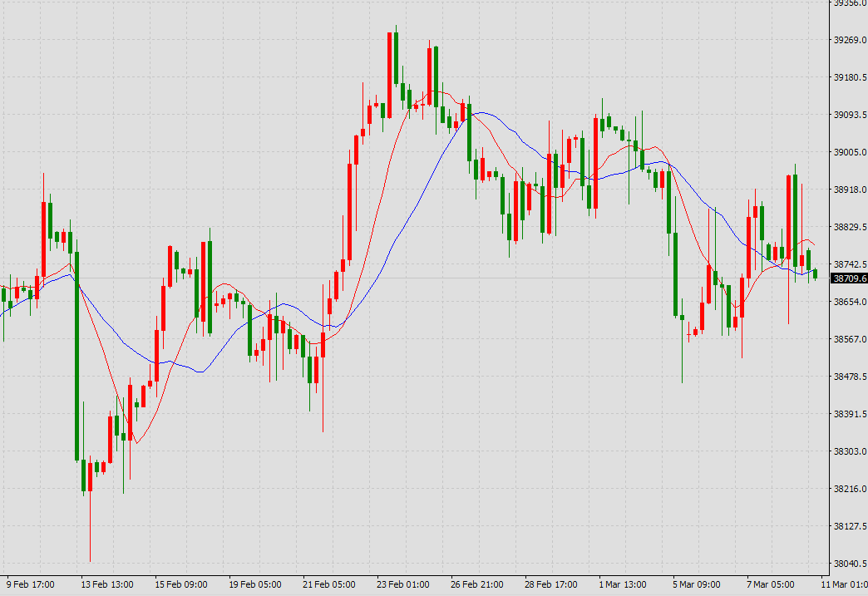Select the 19 Feb 05:00 time label
The height and width of the screenshot is (596, 868).
(255, 584)
